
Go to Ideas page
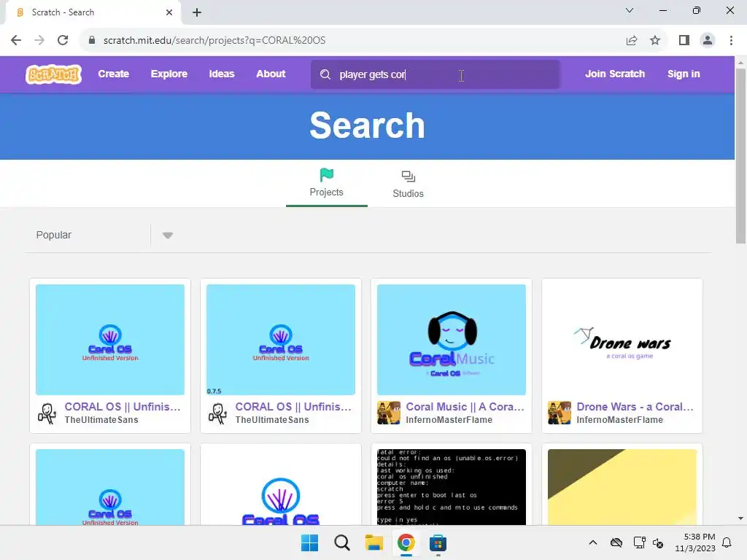[x=222, y=74]
